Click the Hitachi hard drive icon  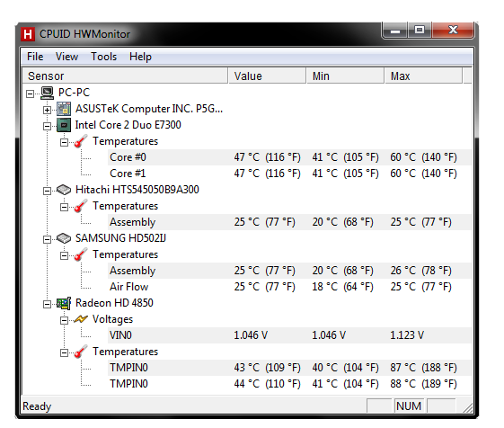[x=64, y=190]
